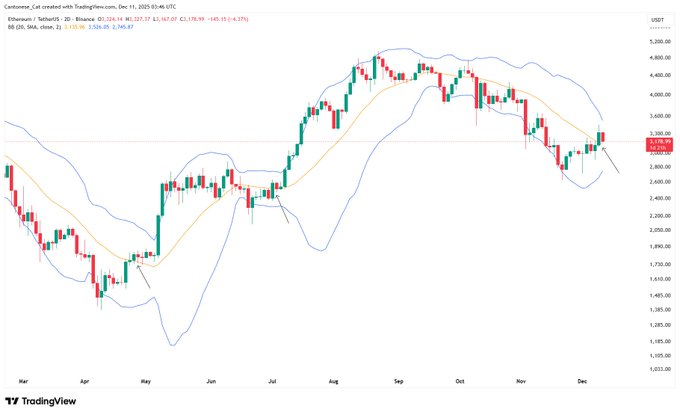The width and height of the screenshot is (680, 415).
Task: Click the red current price label 3,178.99
Action: point(657,143)
